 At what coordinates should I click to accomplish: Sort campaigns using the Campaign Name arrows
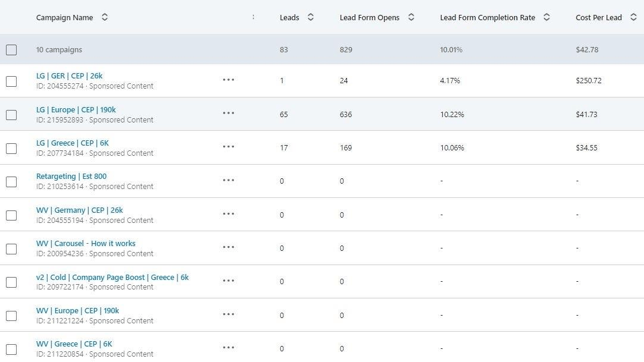105,17
